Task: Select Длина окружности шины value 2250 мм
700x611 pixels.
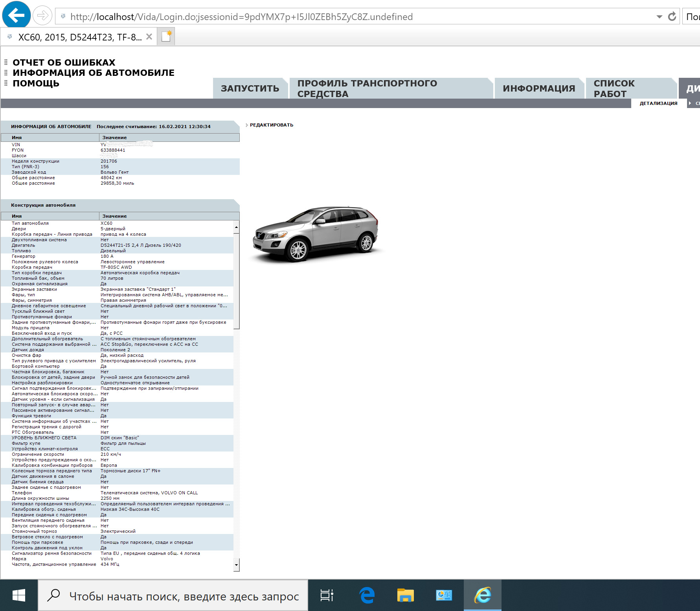Action: (110, 498)
